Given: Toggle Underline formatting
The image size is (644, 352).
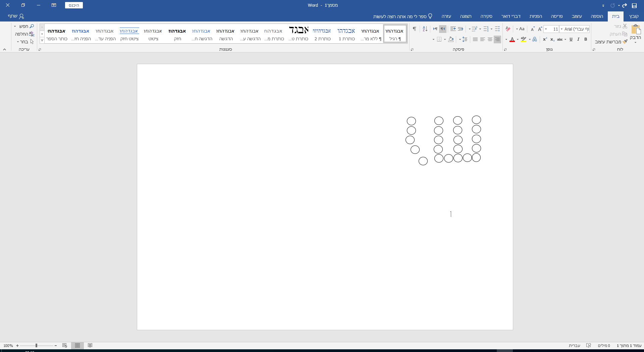Looking at the screenshot, I should pos(571,39).
